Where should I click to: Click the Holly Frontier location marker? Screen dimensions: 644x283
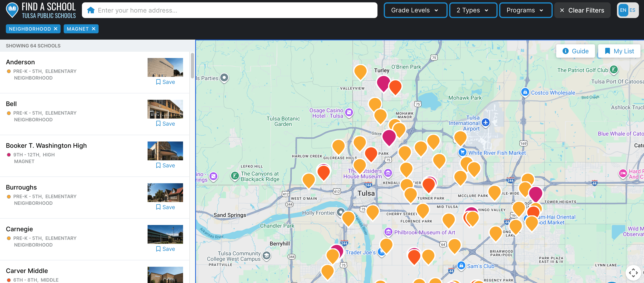(340, 212)
